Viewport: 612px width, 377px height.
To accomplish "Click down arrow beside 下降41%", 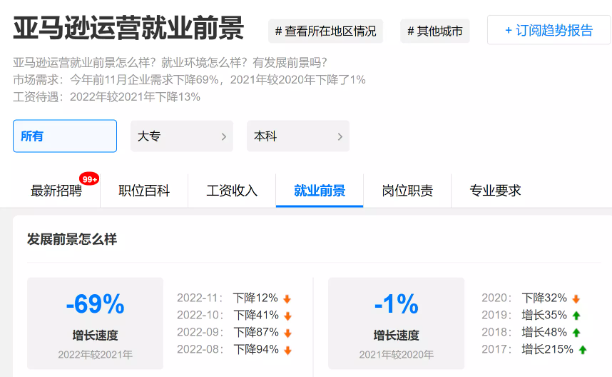I will point(288,316).
